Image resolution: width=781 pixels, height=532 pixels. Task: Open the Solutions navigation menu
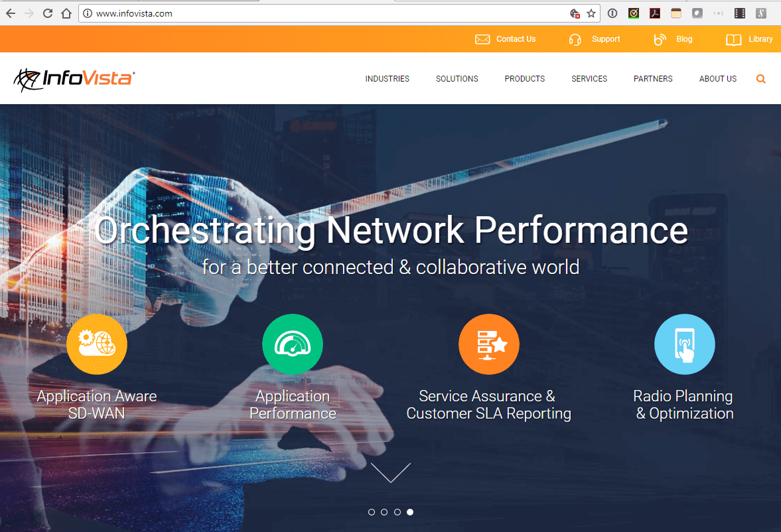(457, 78)
